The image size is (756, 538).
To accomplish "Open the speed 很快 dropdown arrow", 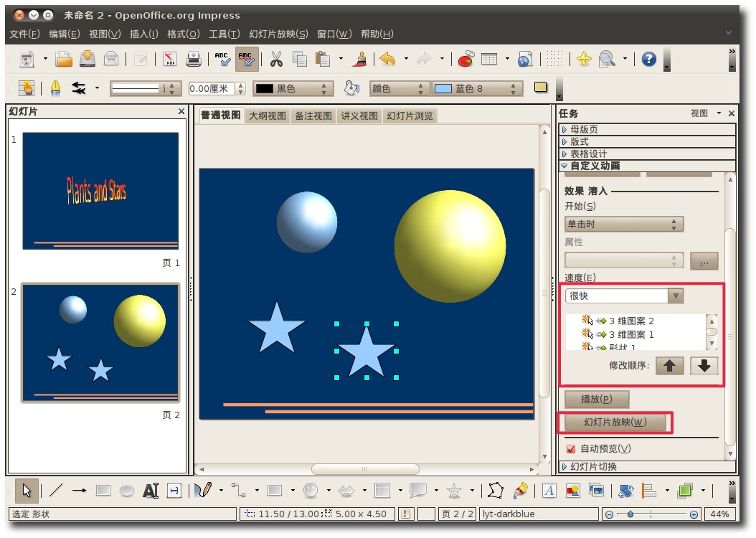I will click(676, 296).
